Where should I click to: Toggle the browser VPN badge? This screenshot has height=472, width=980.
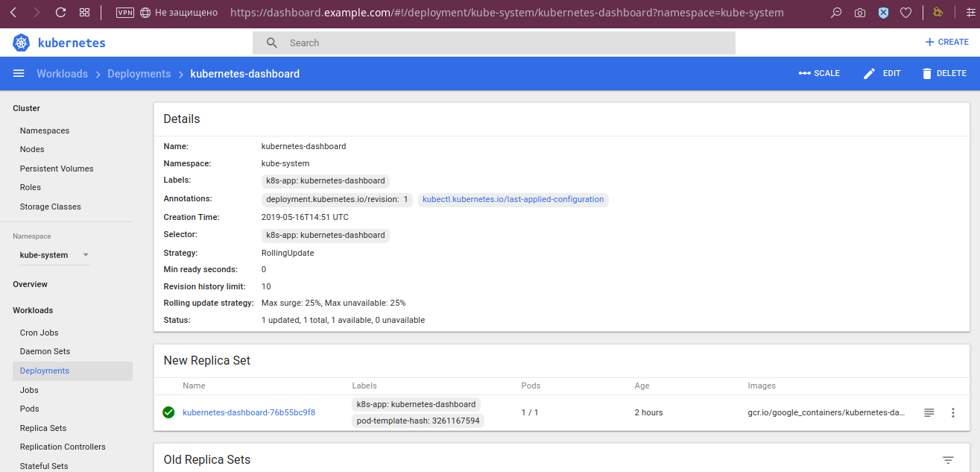coord(125,13)
